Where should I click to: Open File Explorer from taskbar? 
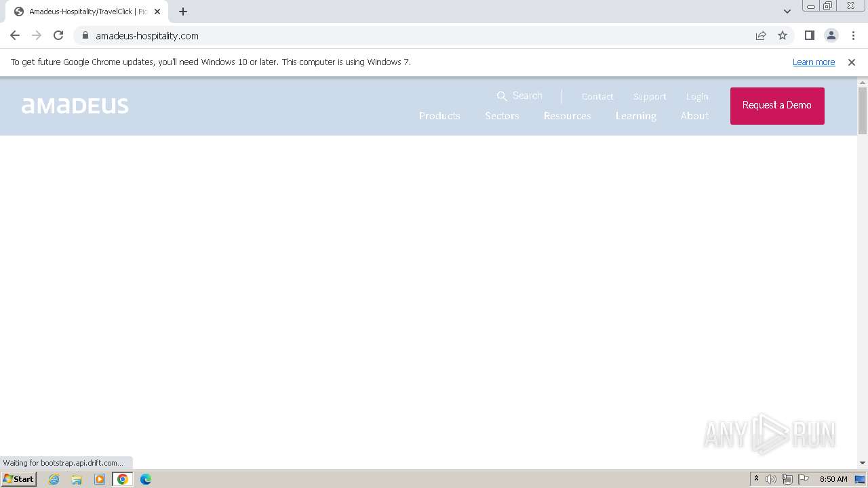(77, 479)
